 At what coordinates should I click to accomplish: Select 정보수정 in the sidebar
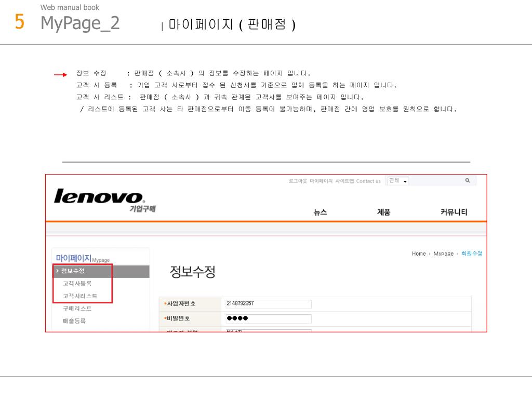(101, 271)
